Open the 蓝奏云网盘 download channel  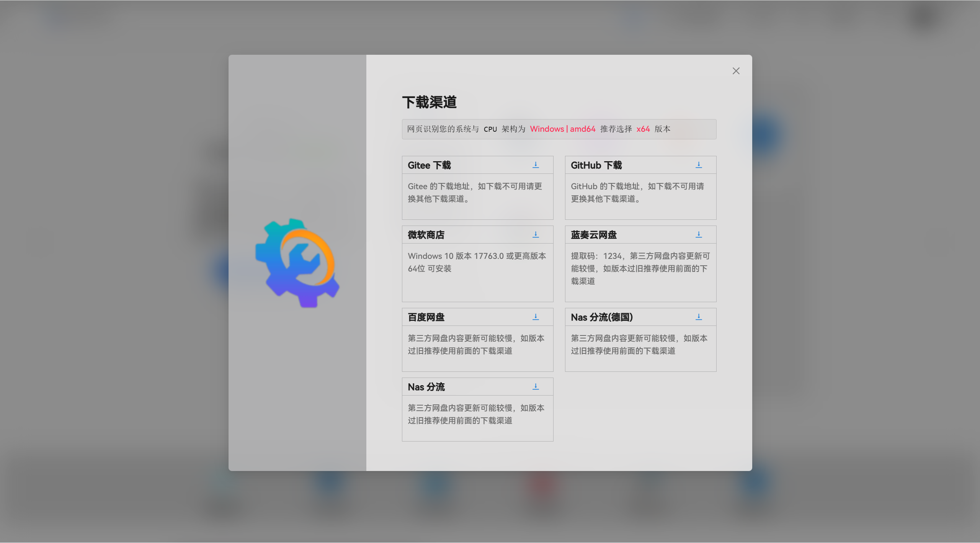pos(593,235)
